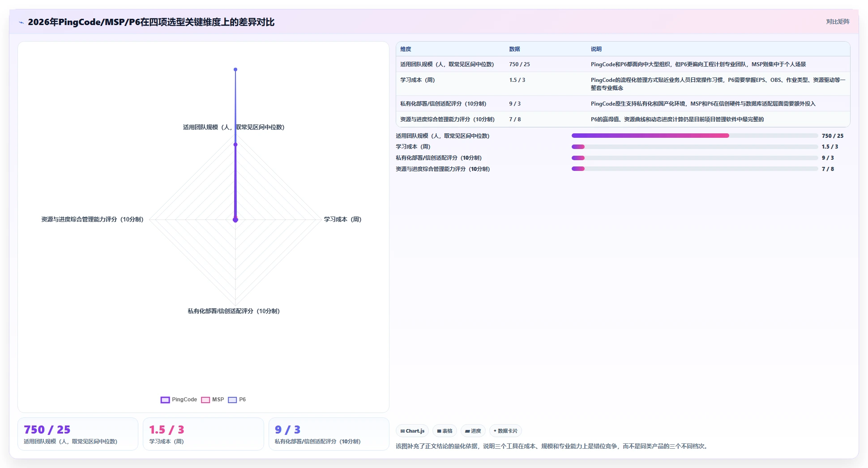Viewport: 868px width, 468px height.
Task: Click the description starting P6的赢得值
Action: [677, 119]
